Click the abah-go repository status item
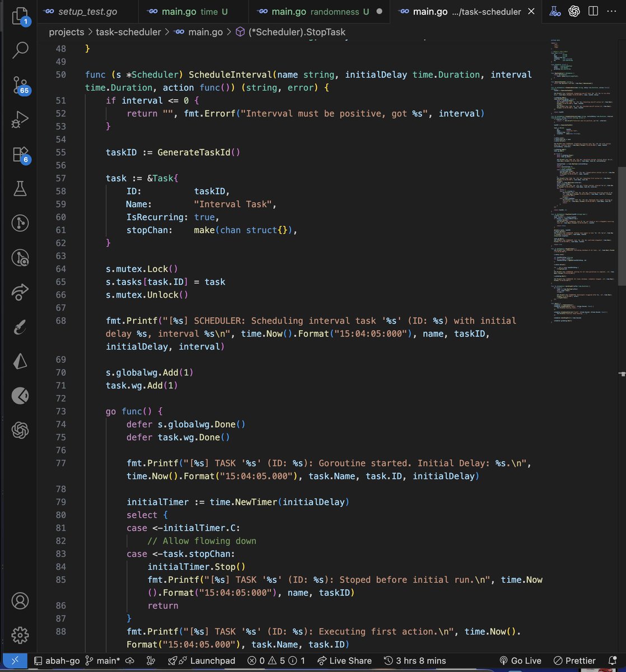626x672 pixels. tap(56, 661)
